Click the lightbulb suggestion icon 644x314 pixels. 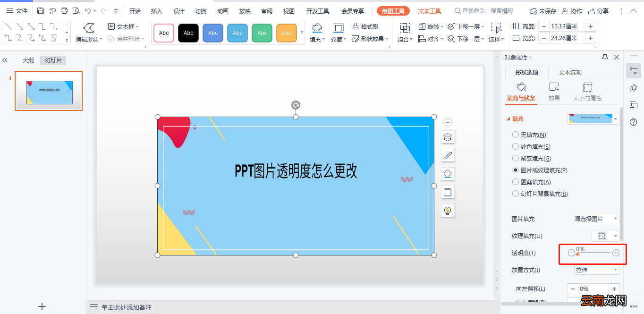(x=448, y=211)
